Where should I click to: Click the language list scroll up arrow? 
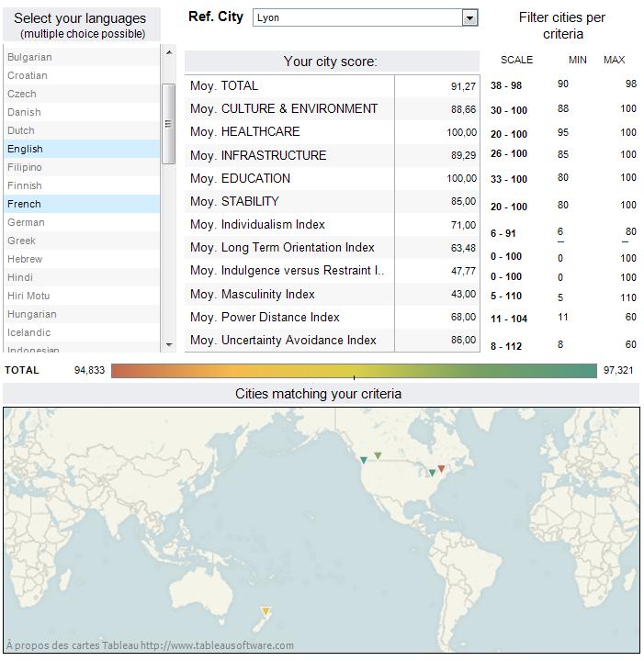pos(169,52)
